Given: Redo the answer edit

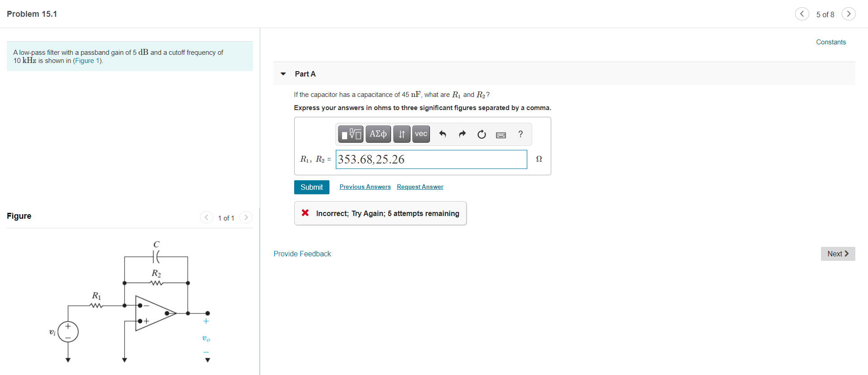Looking at the screenshot, I should (x=462, y=134).
